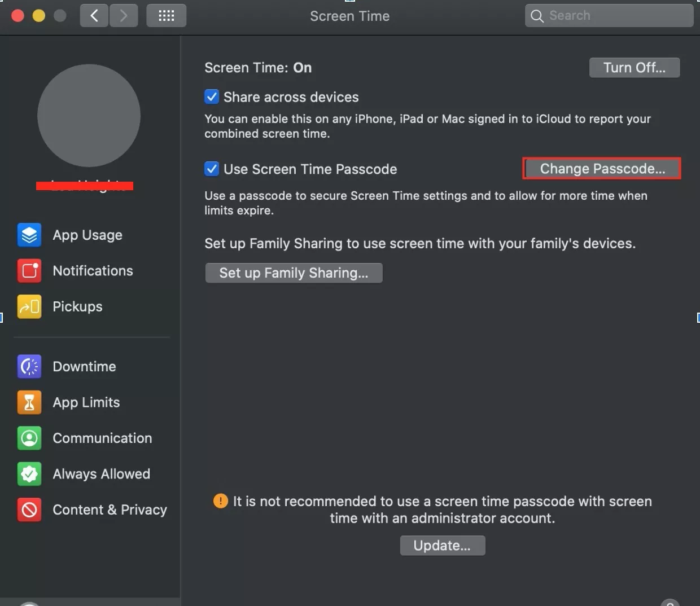Click the red Notifications icon
The width and height of the screenshot is (700, 606).
(29, 271)
